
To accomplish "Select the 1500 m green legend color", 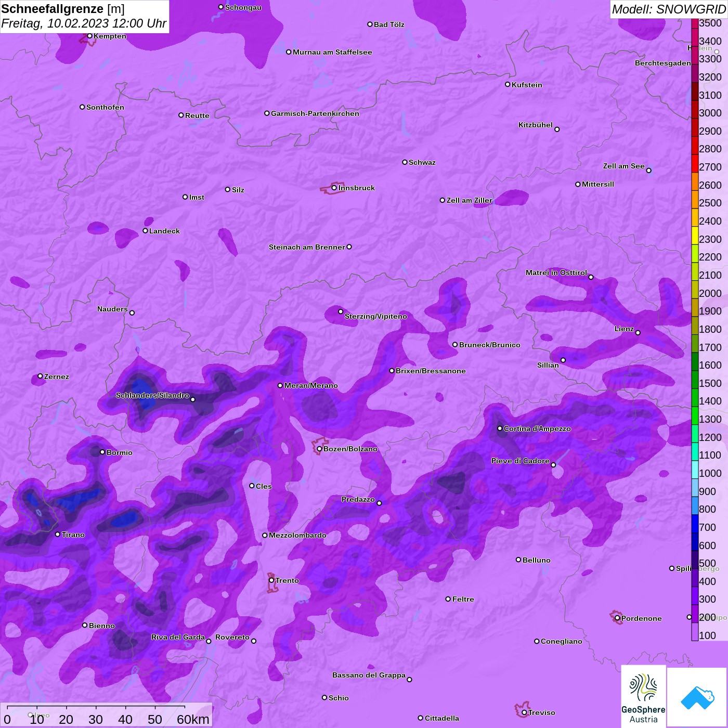I will point(695,380).
